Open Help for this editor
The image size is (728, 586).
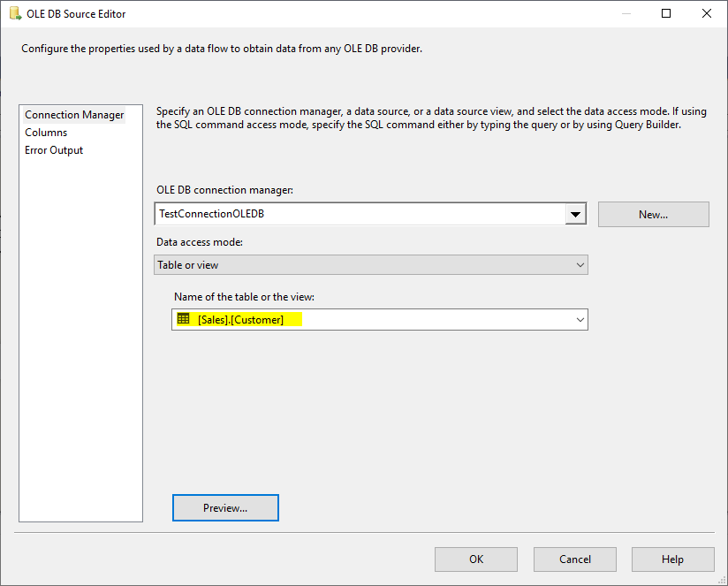coord(672,559)
